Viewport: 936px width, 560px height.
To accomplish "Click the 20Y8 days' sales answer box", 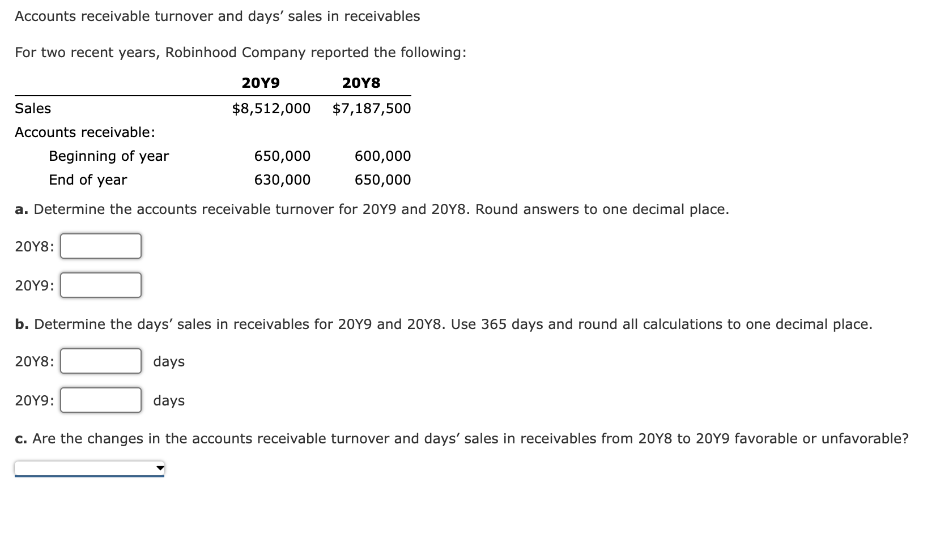I will coord(100,361).
